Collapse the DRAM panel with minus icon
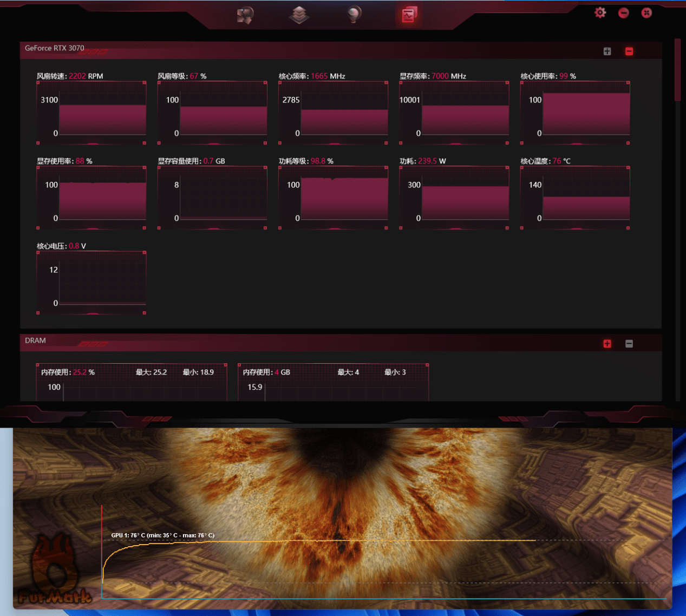The image size is (686, 616). [629, 344]
